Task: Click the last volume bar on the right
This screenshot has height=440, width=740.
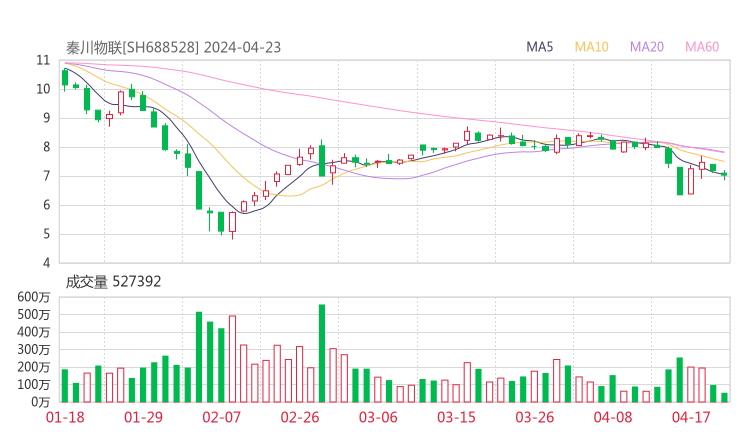Action: pos(724,398)
